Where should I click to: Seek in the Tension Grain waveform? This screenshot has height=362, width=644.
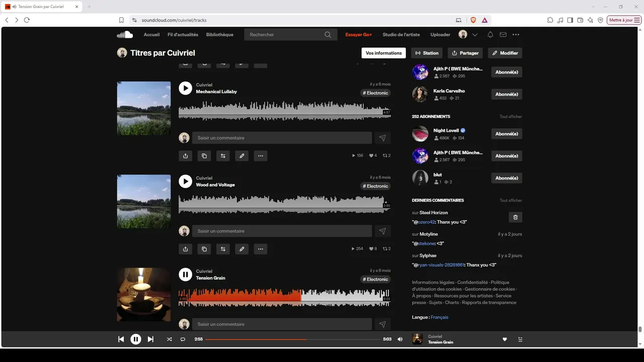coord(284,297)
